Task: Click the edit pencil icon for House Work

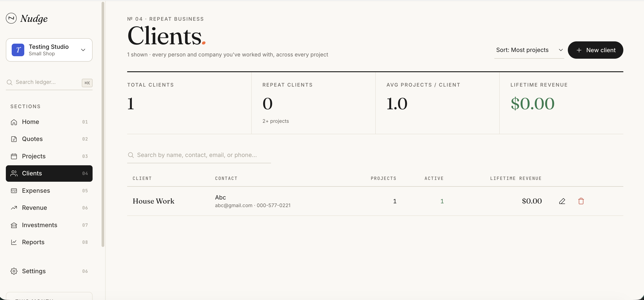Action: 562,201
